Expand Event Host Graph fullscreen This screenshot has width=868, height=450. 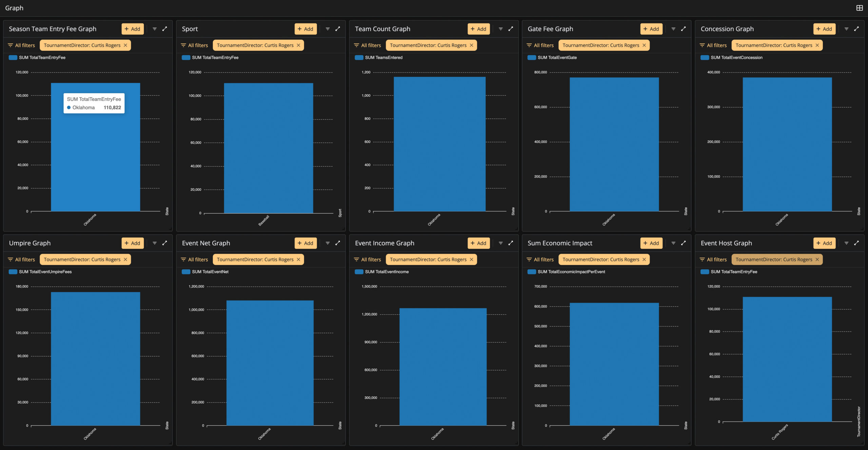(856, 243)
